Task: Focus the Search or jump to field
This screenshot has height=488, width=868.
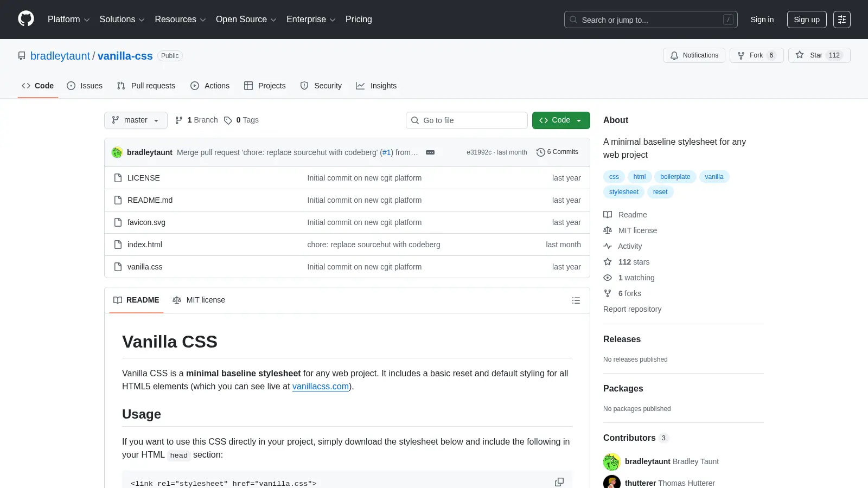Action: [651, 20]
